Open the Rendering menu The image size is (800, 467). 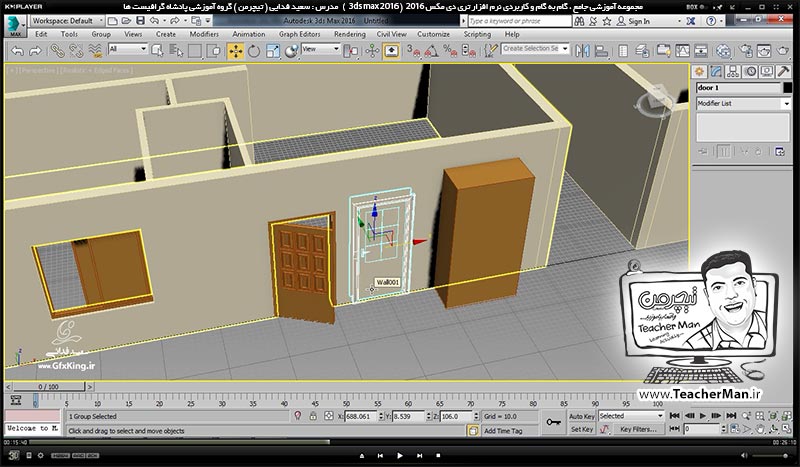pos(349,34)
